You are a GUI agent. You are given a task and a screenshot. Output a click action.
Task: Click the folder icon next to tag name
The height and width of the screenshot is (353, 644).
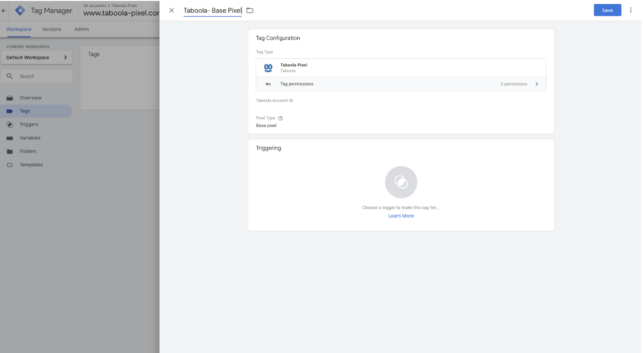[x=250, y=10]
